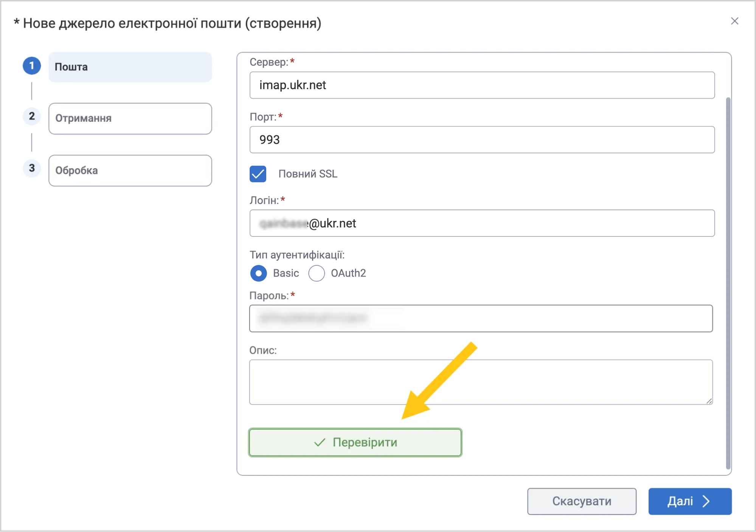Viewport: 756px width, 532px height.
Task: Close the new email source dialog
Action: click(x=734, y=21)
